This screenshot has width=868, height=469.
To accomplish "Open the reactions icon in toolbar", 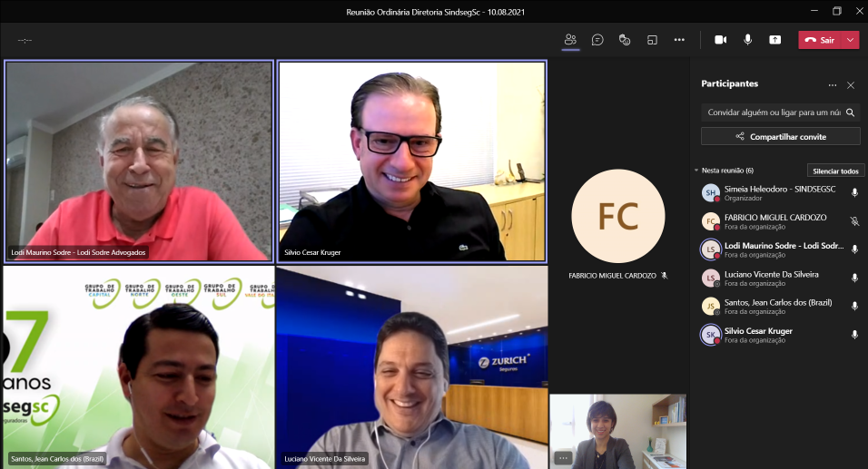I will [x=625, y=40].
